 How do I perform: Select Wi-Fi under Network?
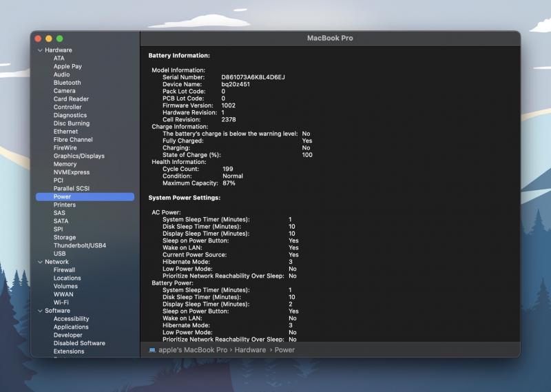point(61,302)
